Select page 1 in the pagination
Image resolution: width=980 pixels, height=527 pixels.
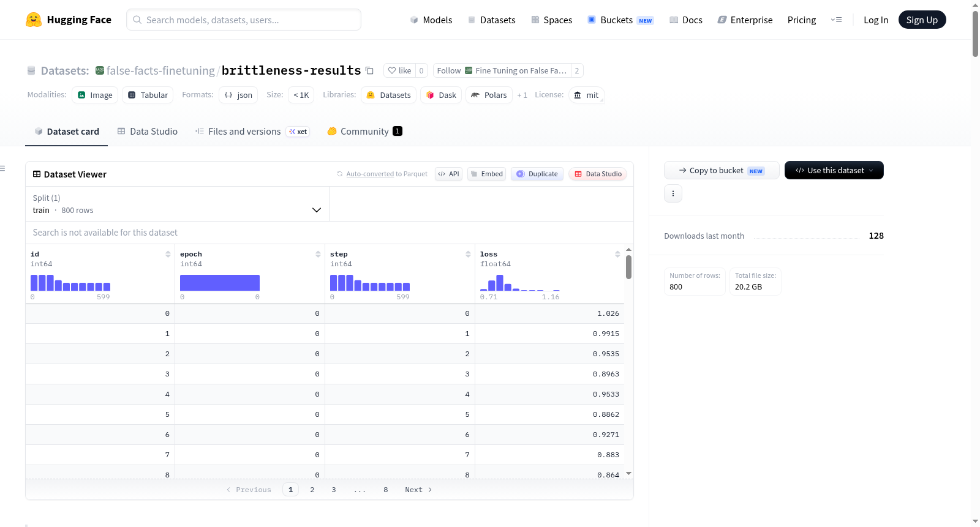coord(291,490)
